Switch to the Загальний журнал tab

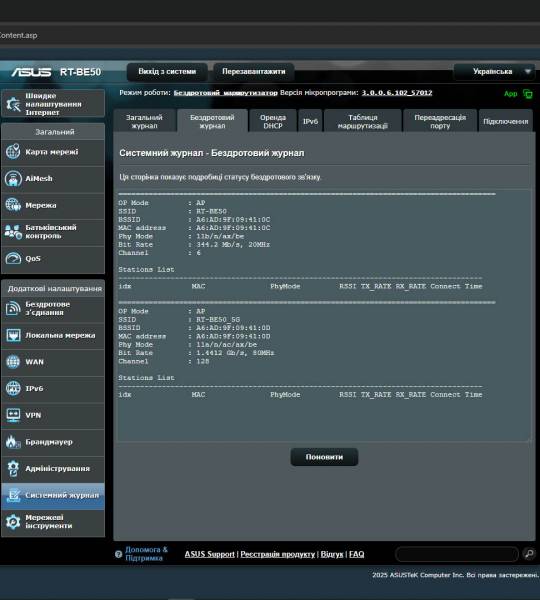[x=144, y=121]
